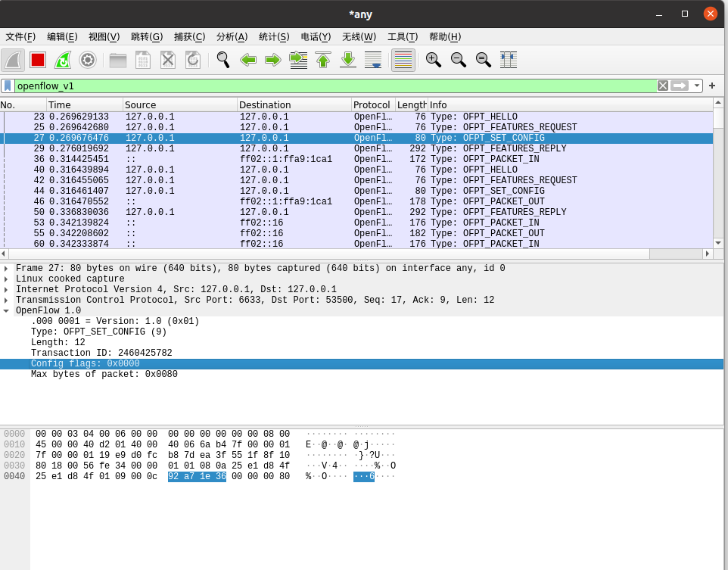Open a capture file folder icon

[x=118, y=60]
